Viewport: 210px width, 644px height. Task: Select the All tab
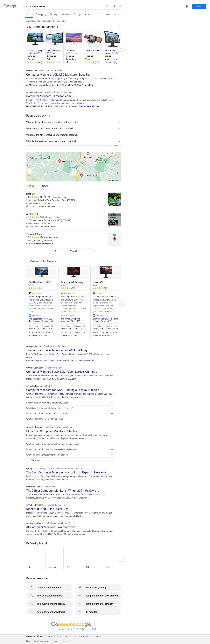coord(29,14)
